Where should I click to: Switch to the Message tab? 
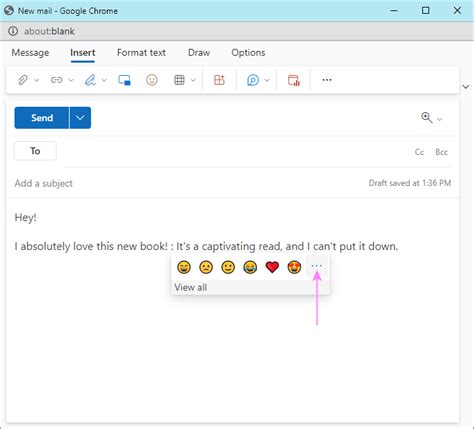[30, 53]
